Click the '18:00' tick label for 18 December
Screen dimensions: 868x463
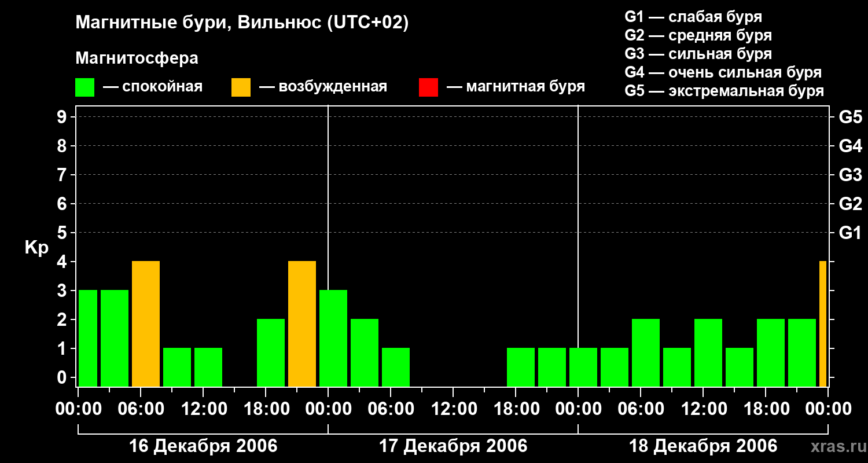766,409
